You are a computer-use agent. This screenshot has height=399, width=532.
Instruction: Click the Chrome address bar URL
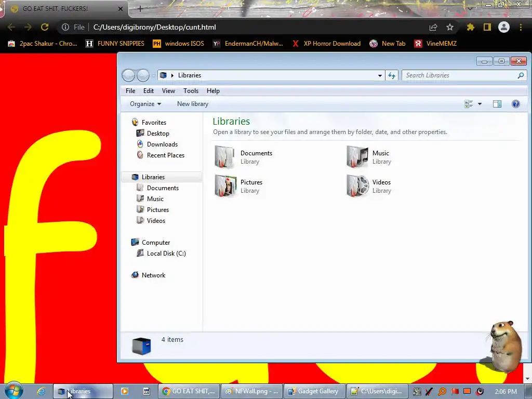[x=154, y=27]
